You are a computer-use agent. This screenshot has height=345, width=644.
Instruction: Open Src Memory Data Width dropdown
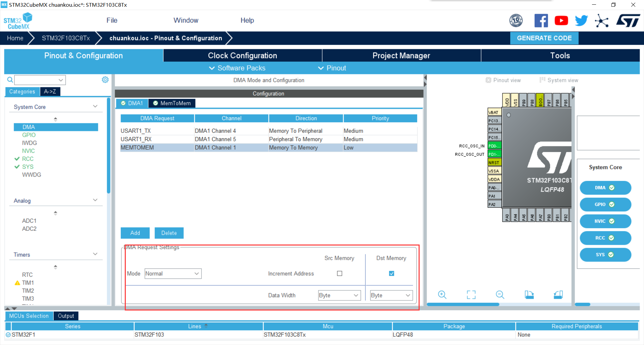(339, 295)
